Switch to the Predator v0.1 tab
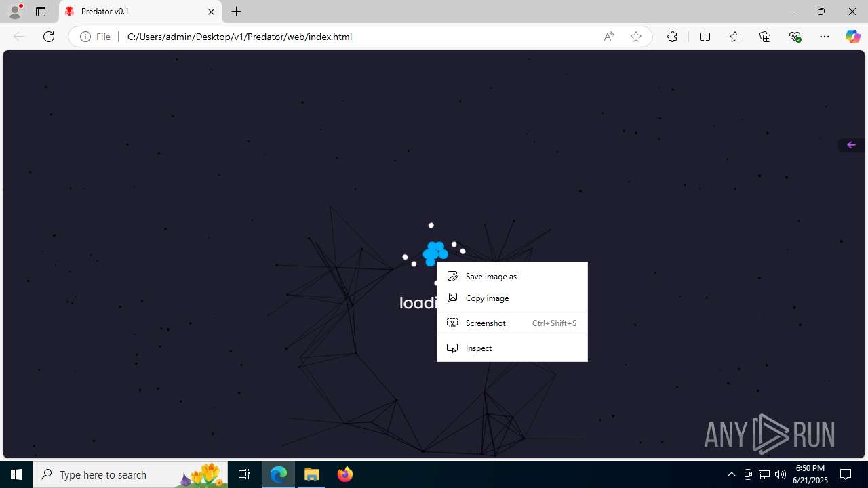 click(x=140, y=12)
